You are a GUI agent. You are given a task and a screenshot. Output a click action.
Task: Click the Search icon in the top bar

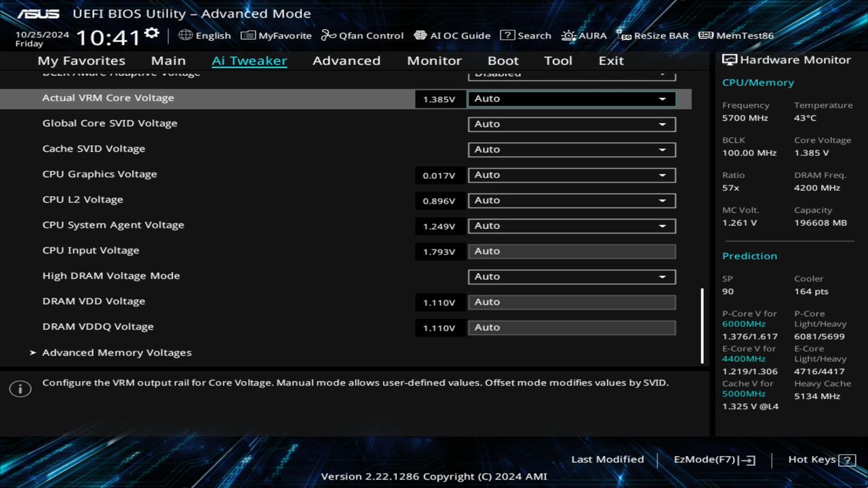click(526, 35)
